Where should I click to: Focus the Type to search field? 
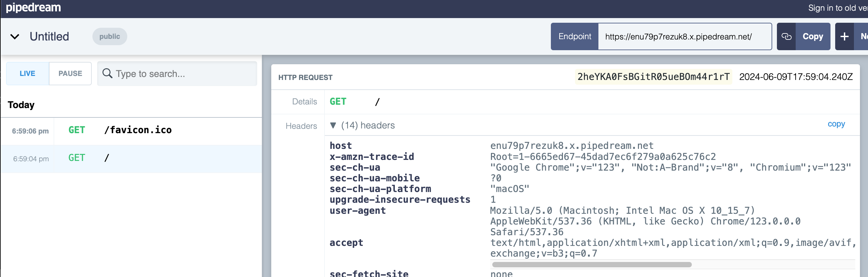[x=184, y=74]
